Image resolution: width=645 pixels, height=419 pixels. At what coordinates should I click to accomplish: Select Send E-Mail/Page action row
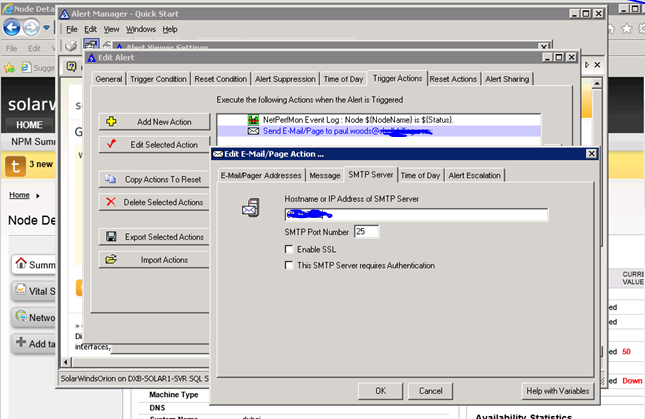click(x=378, y=131)
